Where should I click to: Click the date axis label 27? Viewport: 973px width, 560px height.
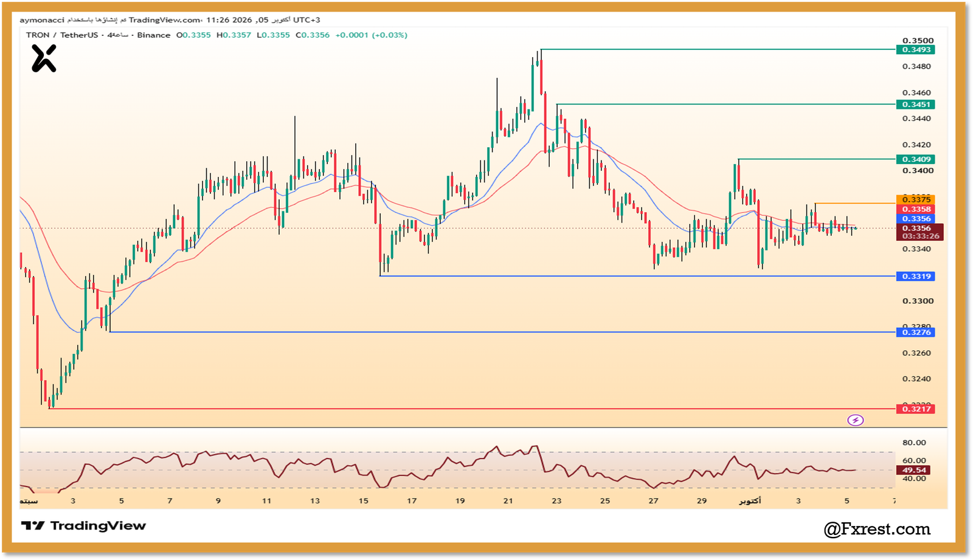coord(653,501)
